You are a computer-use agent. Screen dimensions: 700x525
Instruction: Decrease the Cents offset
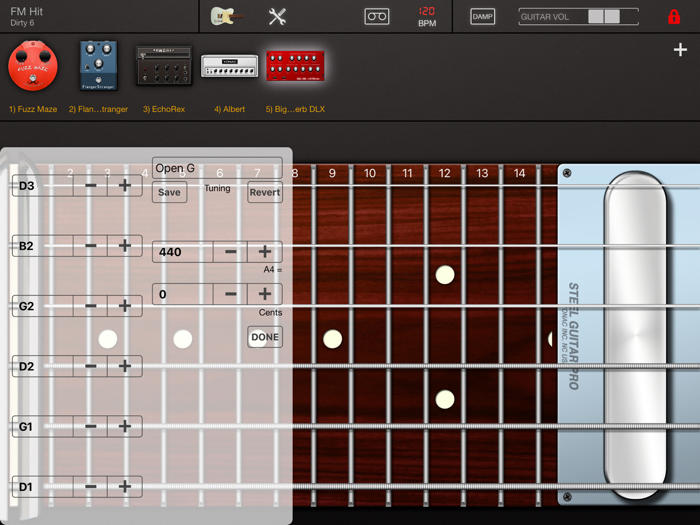click(230, 294)
